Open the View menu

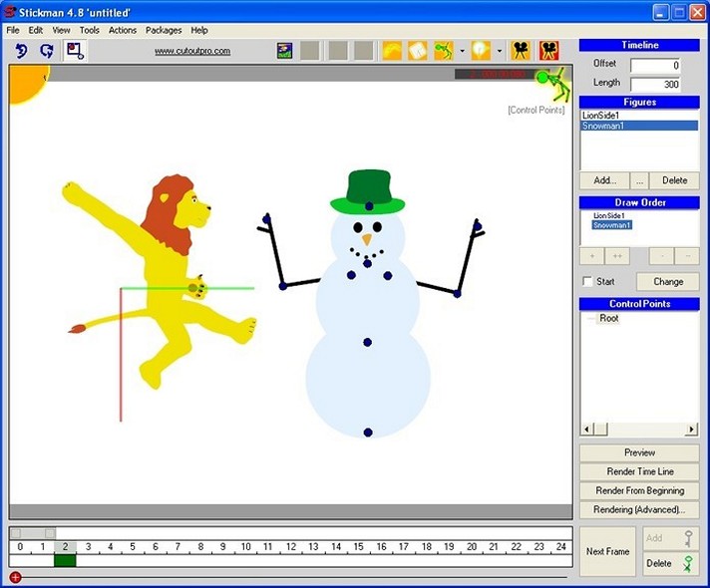point(61,30)
